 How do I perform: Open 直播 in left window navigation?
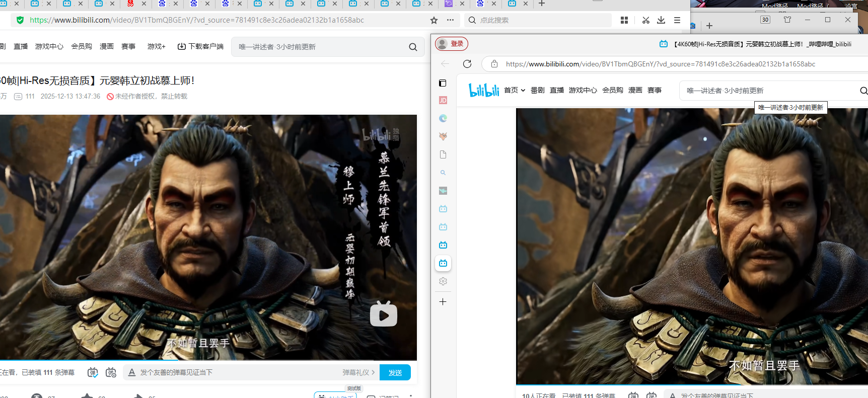coord(21,46)
